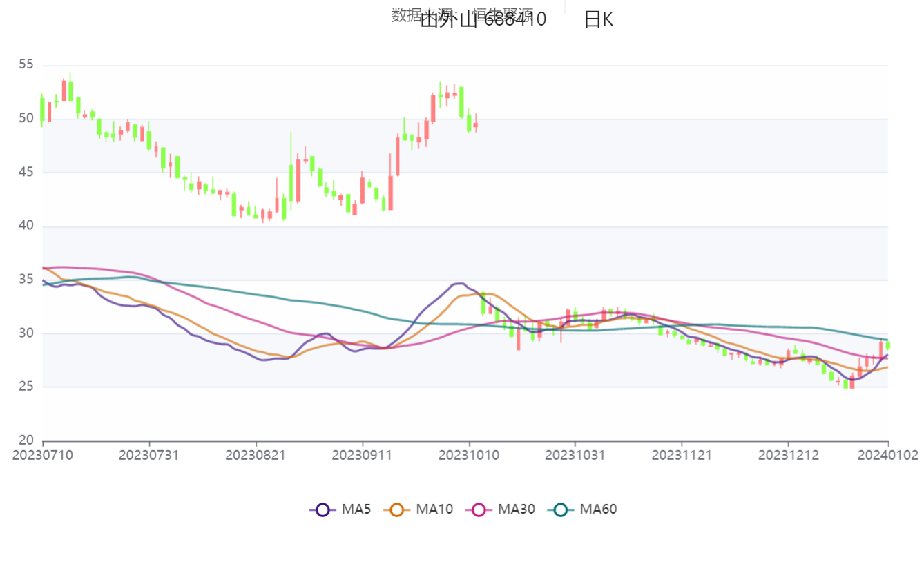The height and width of the screenshot is (562, 924).
Task: Click the 20 value on the y-axis
Action: pyautogui.click(x=26, y=440)
